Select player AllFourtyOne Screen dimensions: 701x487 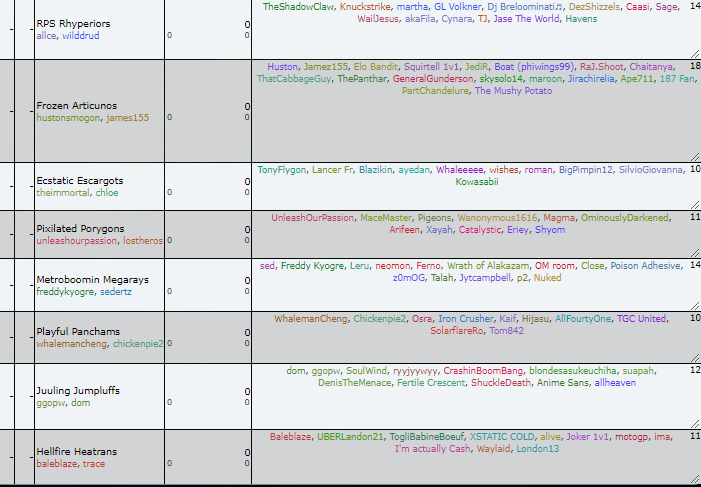(583, 319)
